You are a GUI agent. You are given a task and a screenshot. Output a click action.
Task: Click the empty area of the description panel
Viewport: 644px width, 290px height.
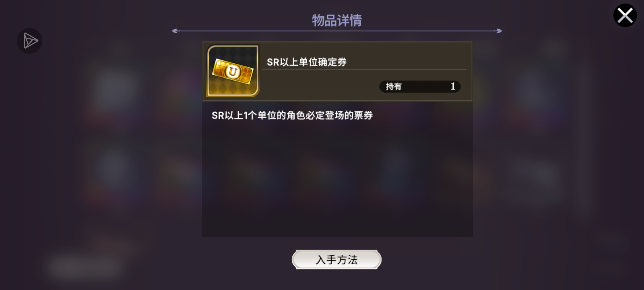point(337,180)
